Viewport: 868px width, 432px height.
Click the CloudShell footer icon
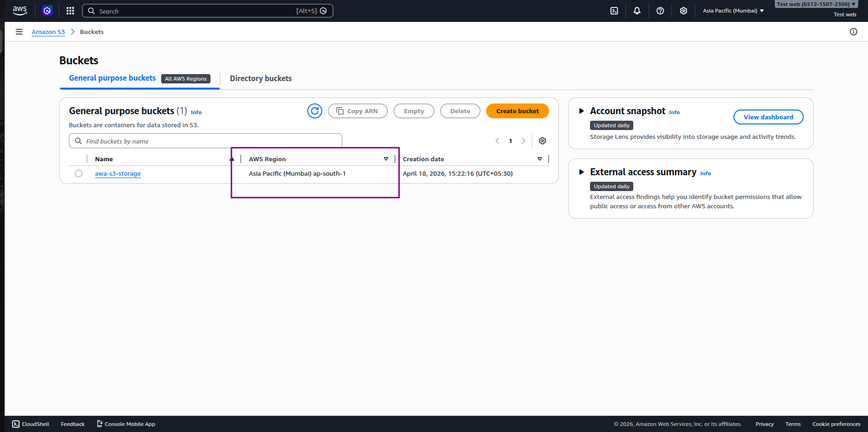pos(16,424)
